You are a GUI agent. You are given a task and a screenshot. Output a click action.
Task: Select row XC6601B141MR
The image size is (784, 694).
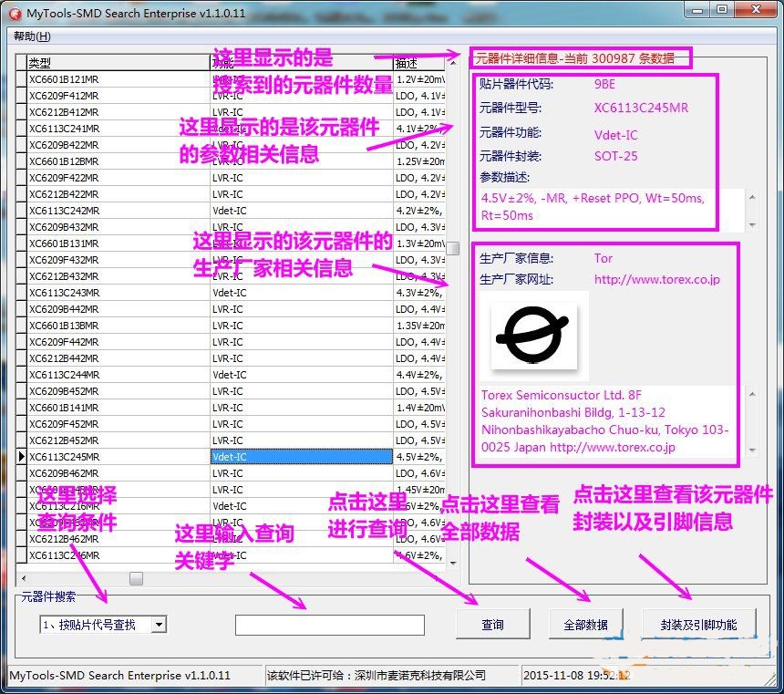pos(230,408)
